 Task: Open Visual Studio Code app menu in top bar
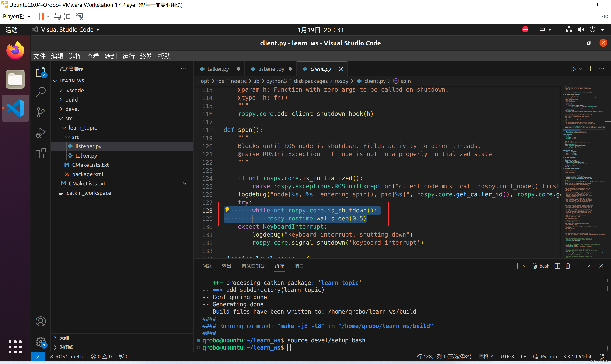tap(66, 30)
